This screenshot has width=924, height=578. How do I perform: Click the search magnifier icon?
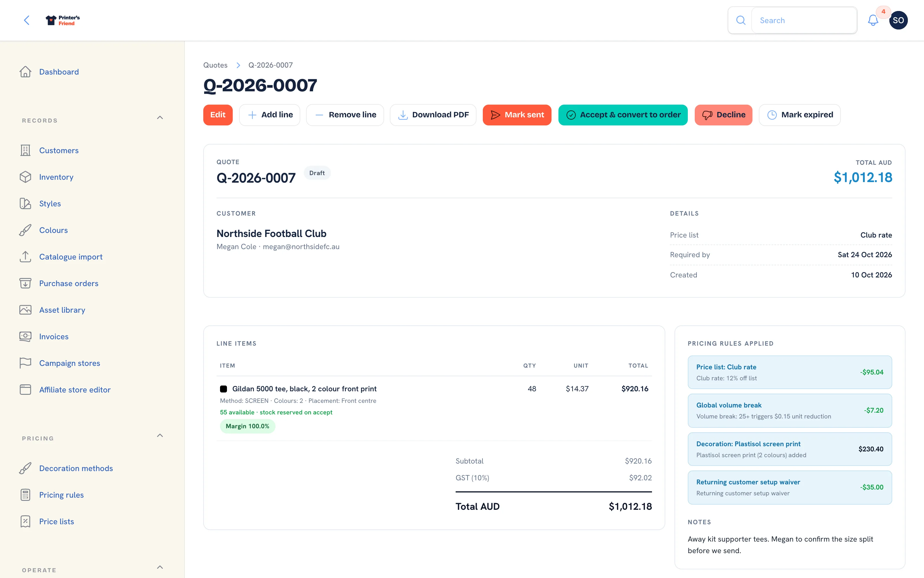[740, 20]
